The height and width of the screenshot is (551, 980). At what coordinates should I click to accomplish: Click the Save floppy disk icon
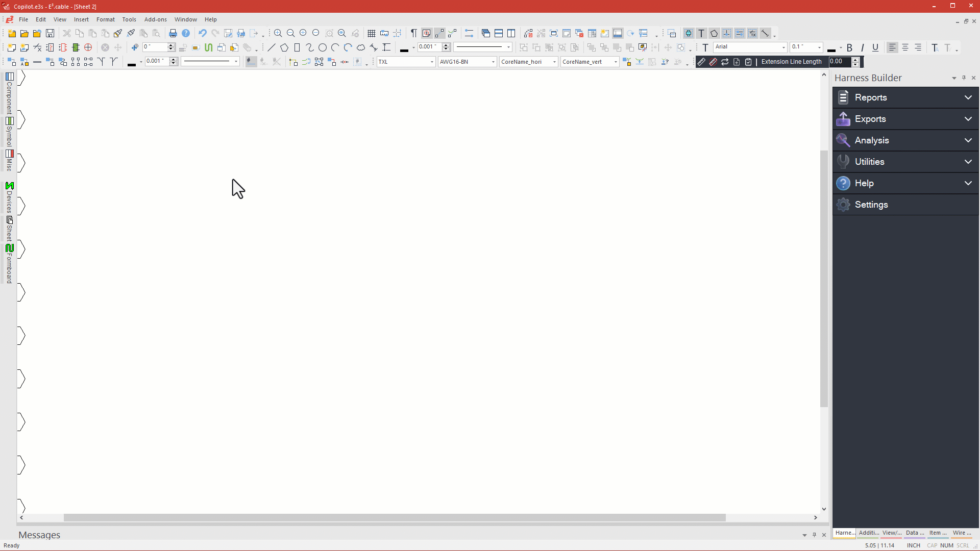click(x=50, y=33)
